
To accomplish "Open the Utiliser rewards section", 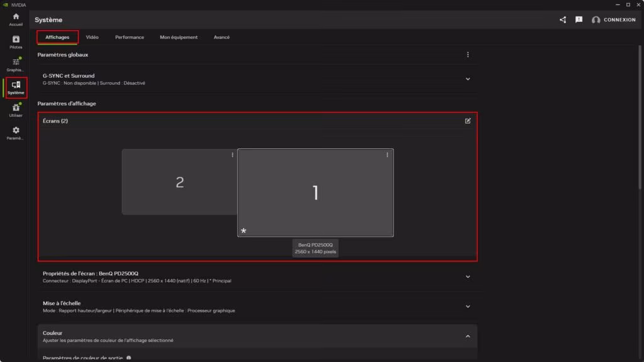I will (16, 111).
